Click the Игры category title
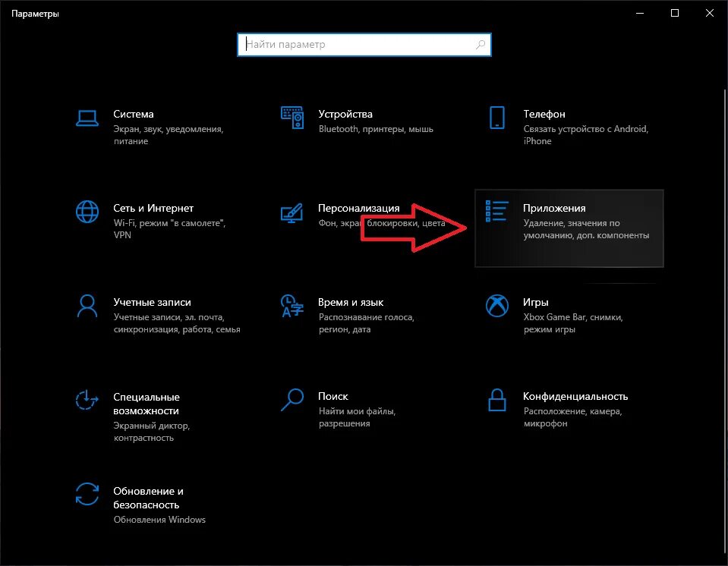The image size is (728, 566). pos(535,302)
